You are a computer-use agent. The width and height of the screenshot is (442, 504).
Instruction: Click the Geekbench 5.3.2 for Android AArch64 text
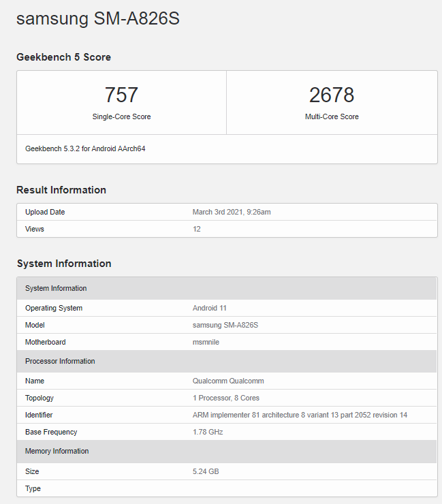point(85,148)
